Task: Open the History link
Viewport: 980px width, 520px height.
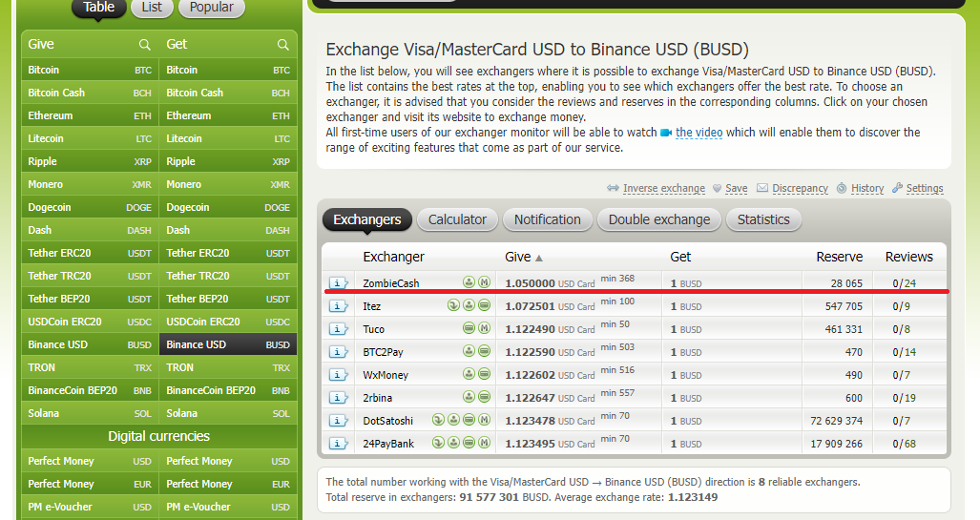Action: pos(866,189)
